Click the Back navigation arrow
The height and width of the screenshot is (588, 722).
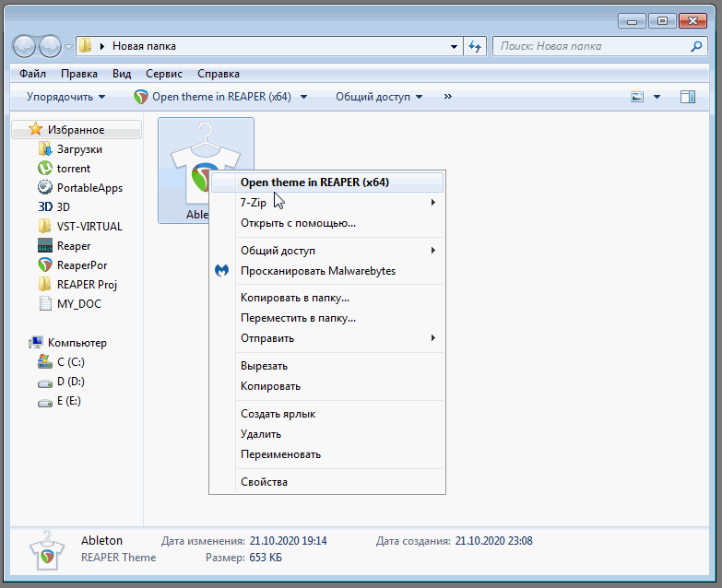pos(24,46)
